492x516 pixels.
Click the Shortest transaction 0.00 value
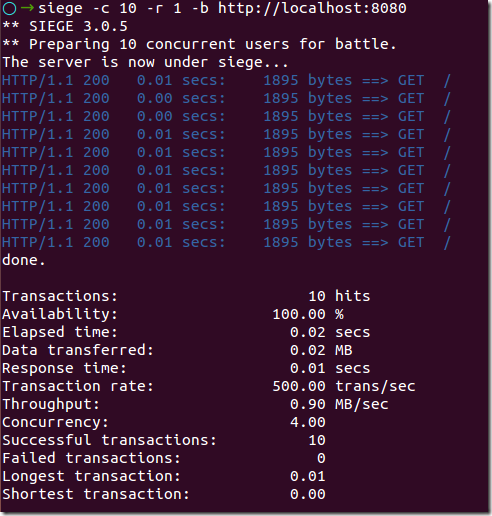[x=307, y=494]
